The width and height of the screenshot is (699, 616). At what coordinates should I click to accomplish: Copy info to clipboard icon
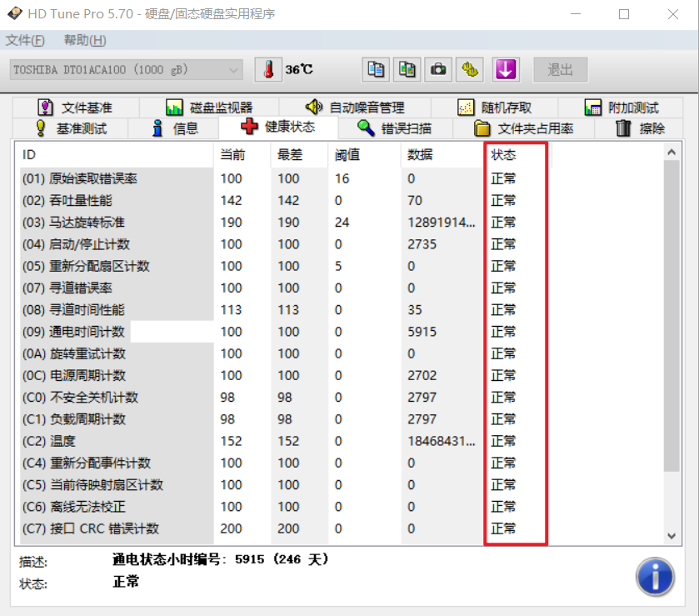(x=376, y=69)
